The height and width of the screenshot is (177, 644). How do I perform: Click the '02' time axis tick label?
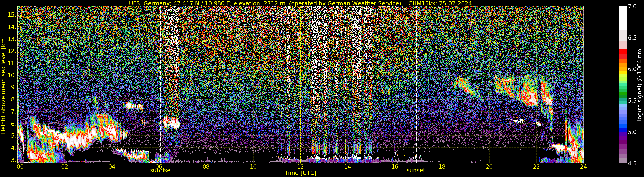[x=65, y=166]
